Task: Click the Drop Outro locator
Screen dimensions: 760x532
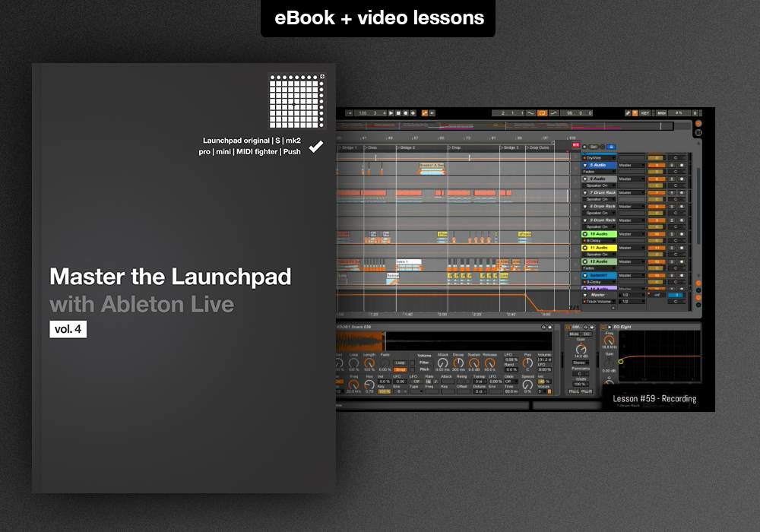Action: point(539,147)
